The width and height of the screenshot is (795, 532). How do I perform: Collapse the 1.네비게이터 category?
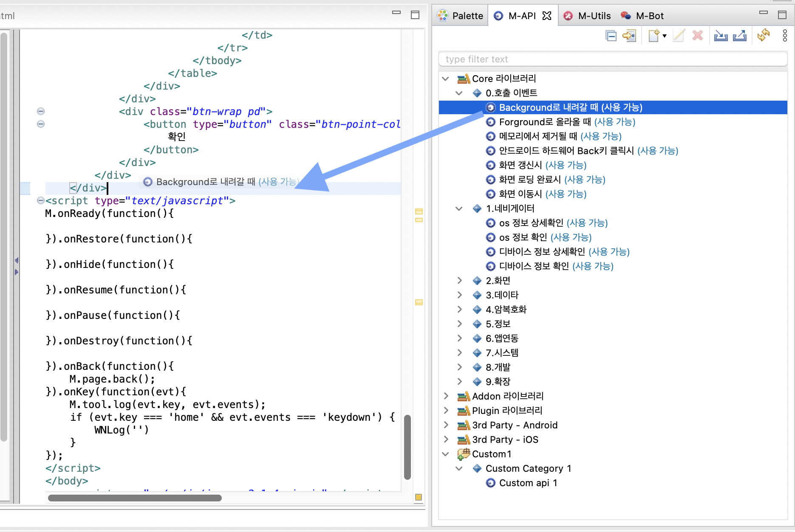coord(459,208)
